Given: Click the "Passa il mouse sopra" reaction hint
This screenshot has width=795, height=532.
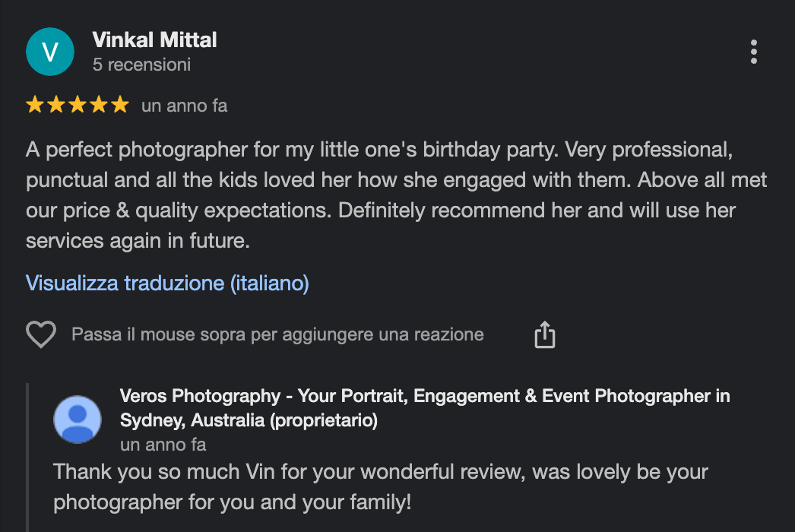Looking at the screenshot, I should [x=277, y=334].
